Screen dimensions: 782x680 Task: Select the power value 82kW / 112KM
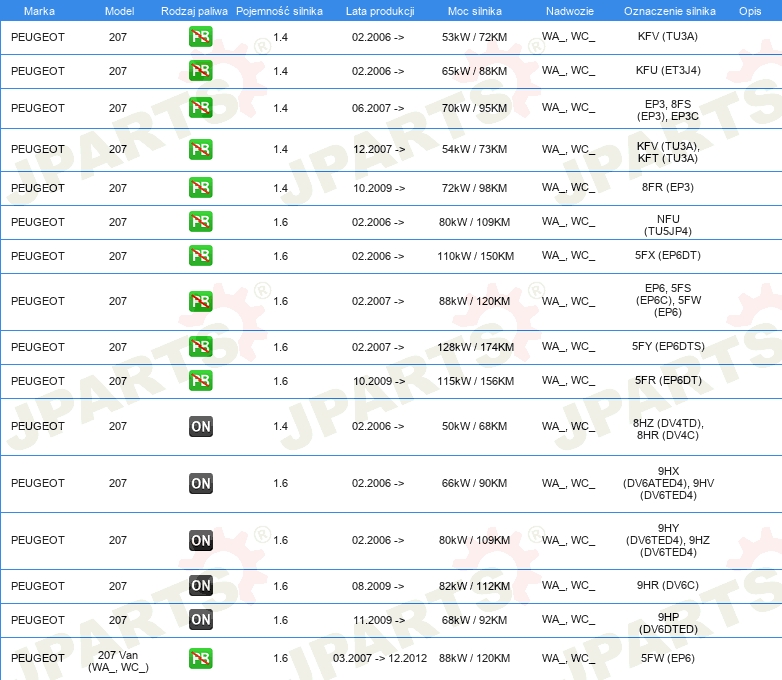tap(474, 586)
